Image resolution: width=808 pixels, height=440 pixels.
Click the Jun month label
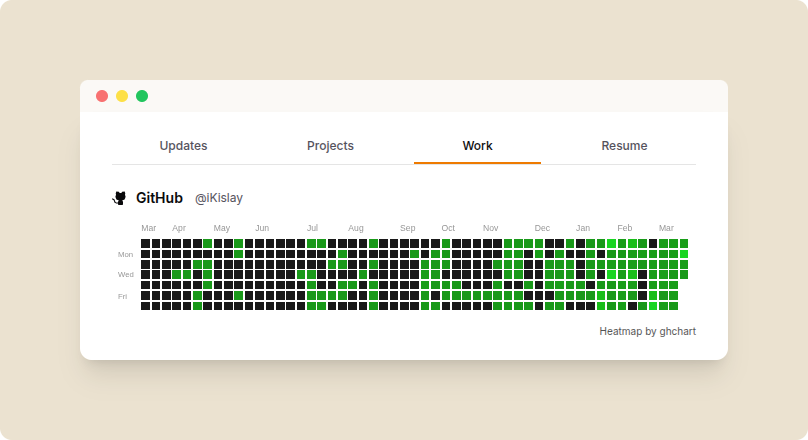coord(262,228)
